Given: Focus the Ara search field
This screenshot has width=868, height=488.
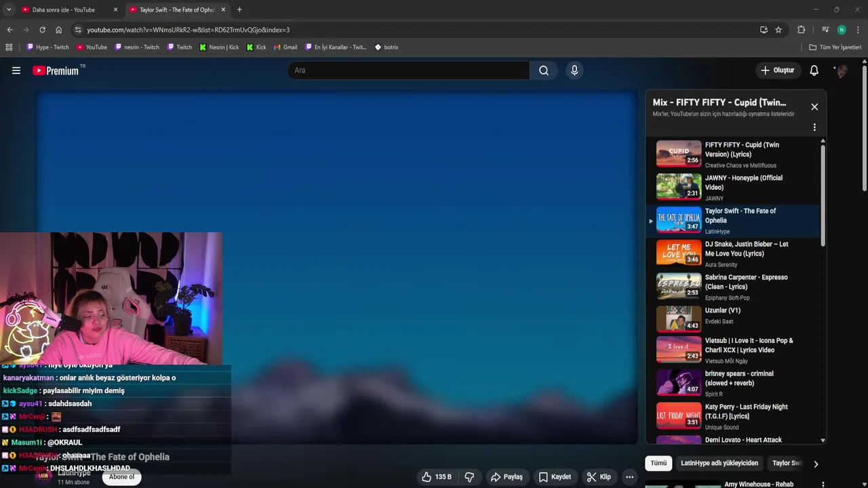Looking at the screenshot, I should coord(408,70).
